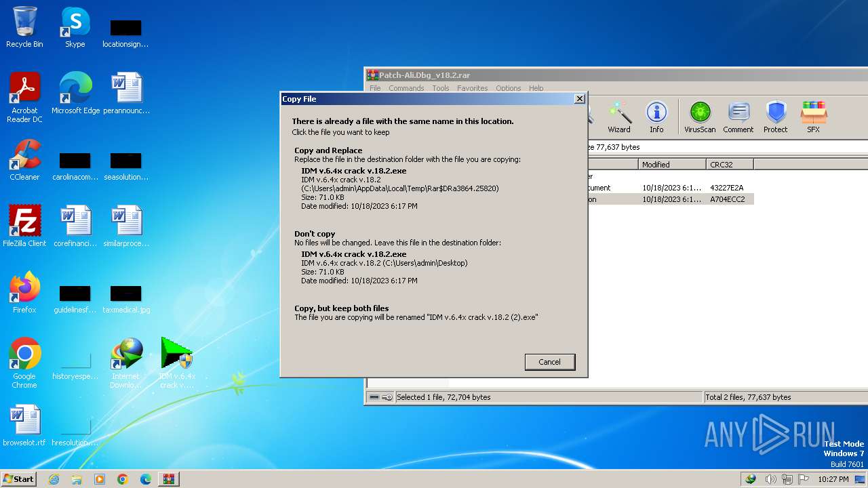Click the Cancel button in Copy File
868x488 pixels.
pos(550,362)
